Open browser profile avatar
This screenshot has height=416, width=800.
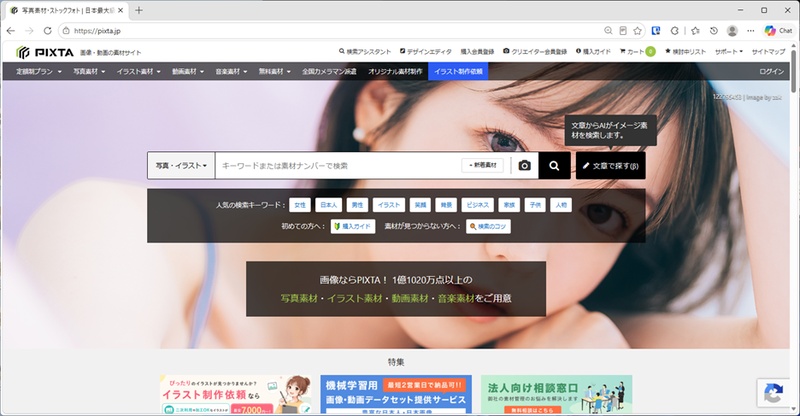[732, 31]
